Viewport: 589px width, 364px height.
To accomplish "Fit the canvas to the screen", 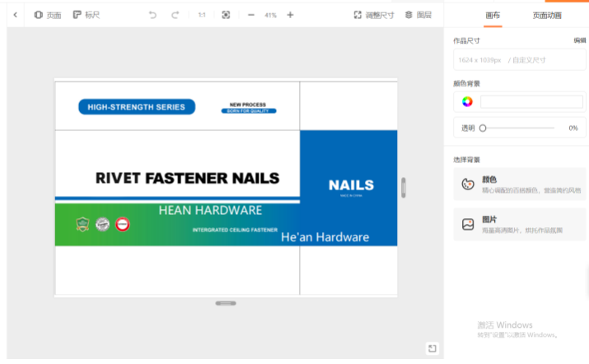I will tap(226, 15).
